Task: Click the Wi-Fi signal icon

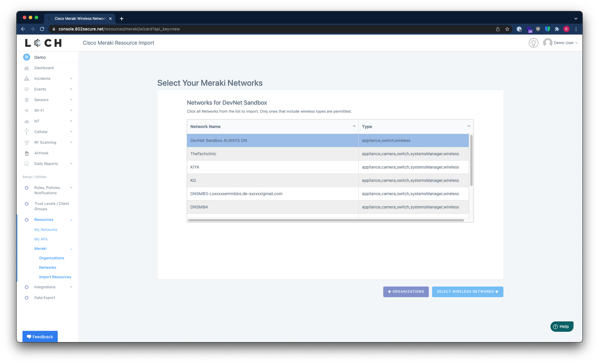Action: pyautogui.click(x=27, y=111)
